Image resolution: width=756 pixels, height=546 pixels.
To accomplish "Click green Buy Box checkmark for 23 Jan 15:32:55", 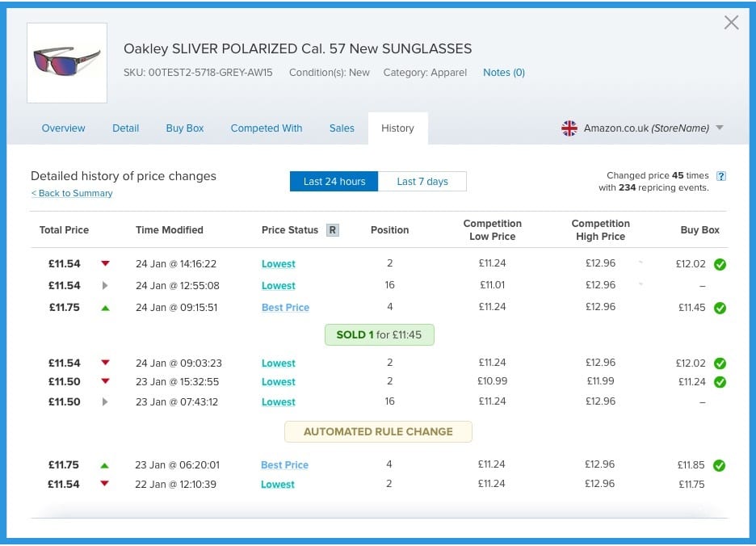I will (720, 382).
